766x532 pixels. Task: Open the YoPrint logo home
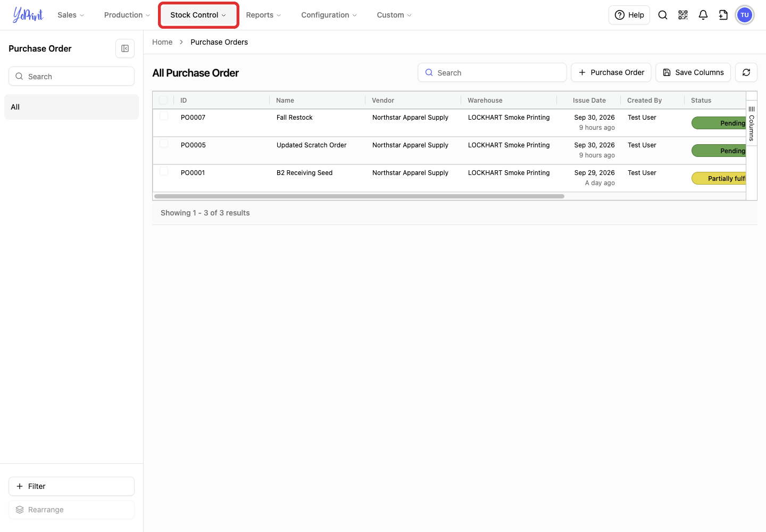(28, 15)
